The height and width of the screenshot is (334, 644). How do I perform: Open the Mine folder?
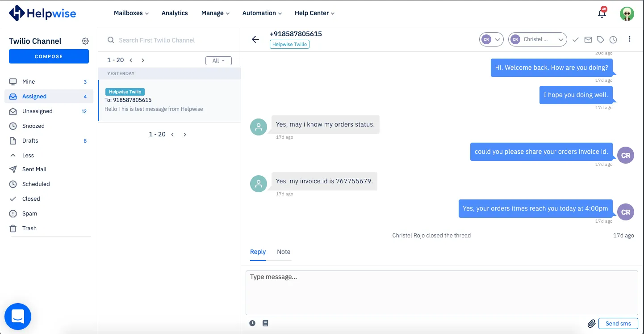tap(49, 82)
